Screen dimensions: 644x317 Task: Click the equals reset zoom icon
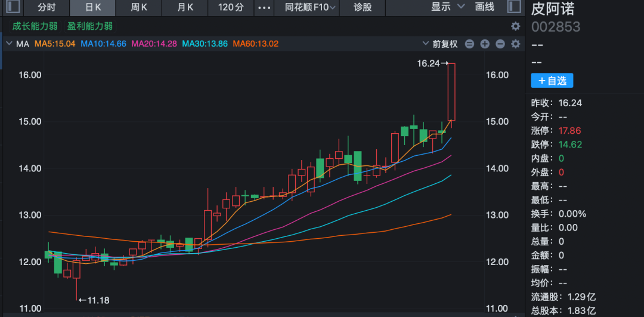(469, 44)
